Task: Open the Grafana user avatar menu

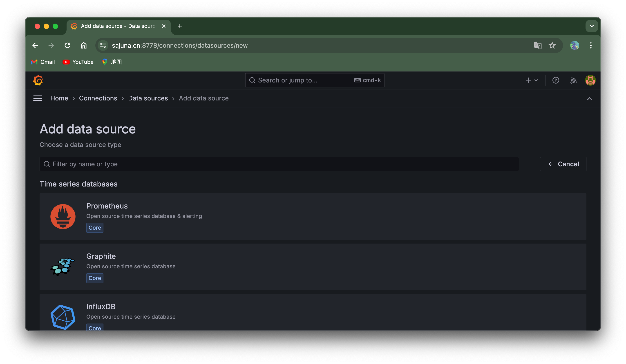Action: pos(590,80)
